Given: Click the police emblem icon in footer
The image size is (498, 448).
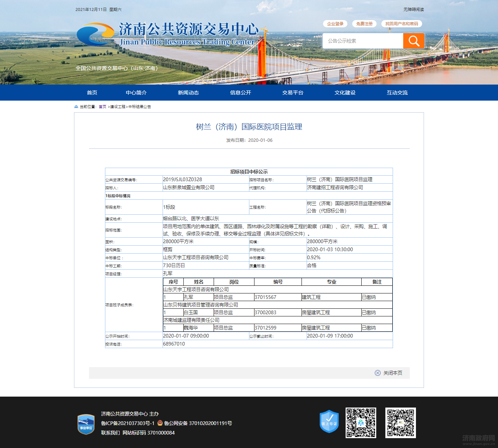Looking at the screenshot, I should (x=160, y=423).
